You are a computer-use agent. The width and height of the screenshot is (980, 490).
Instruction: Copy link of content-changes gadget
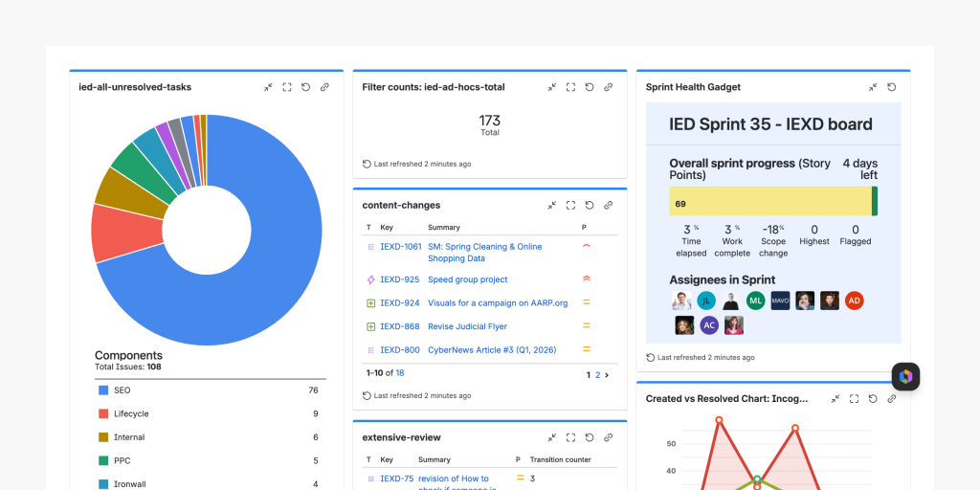click(x=608, y=205)
